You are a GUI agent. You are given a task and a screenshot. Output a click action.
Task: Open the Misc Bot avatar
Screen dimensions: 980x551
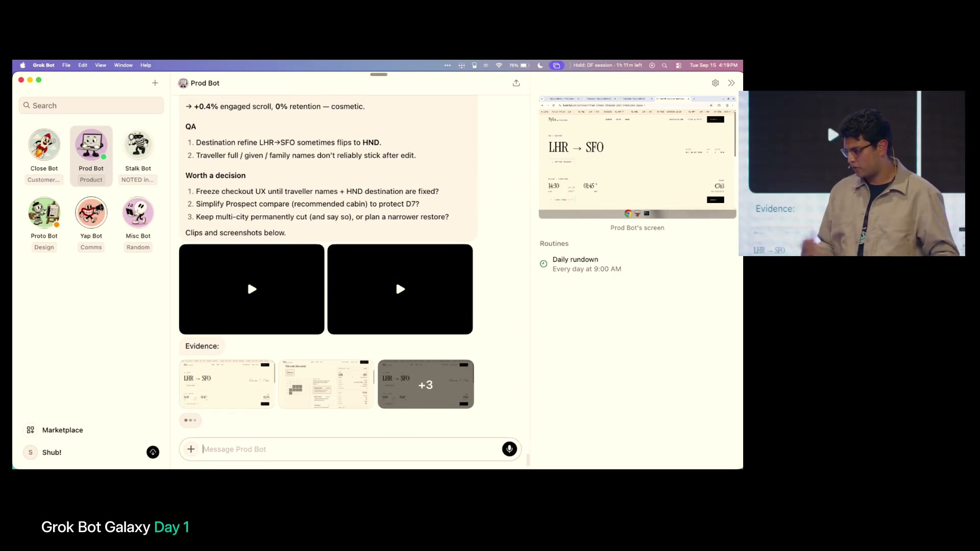[x=138, y=212]
